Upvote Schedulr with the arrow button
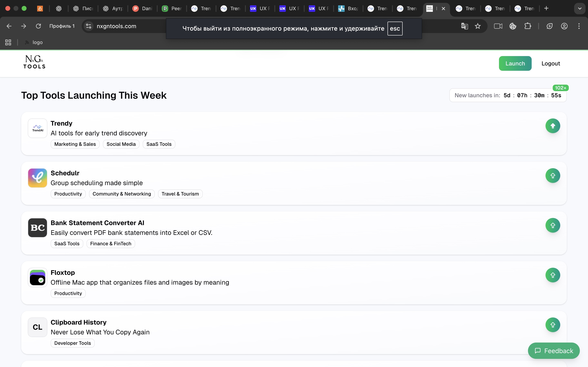This screenshot has height=367, width=588. click(x=552, y=176)
